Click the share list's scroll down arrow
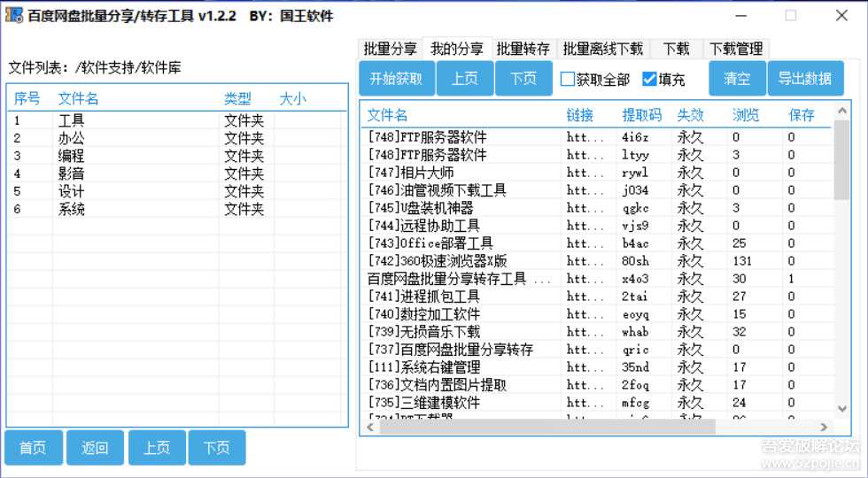 coord(842,409)
